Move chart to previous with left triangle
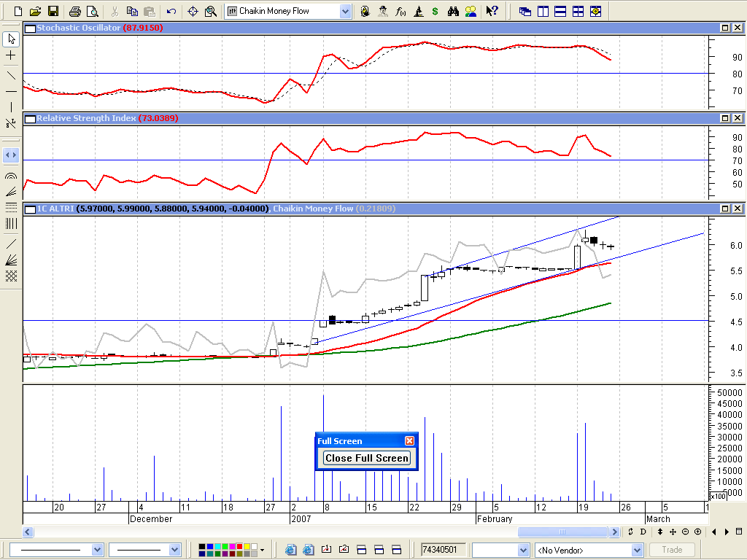Screen dimensions: 747x560 [x=713, y=532]
